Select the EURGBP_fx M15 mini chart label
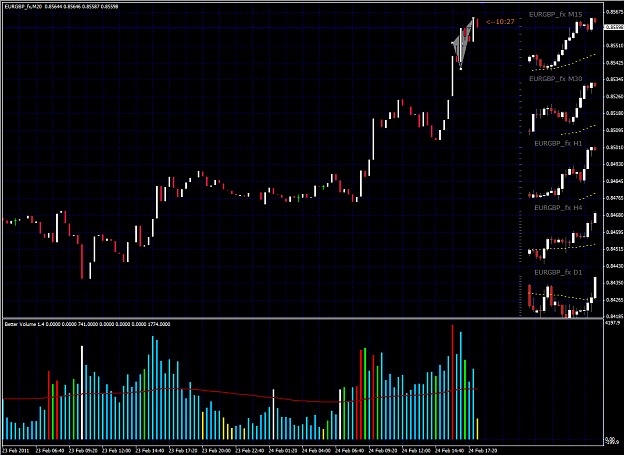The image size is (625, 456). [x=555, y=15]
